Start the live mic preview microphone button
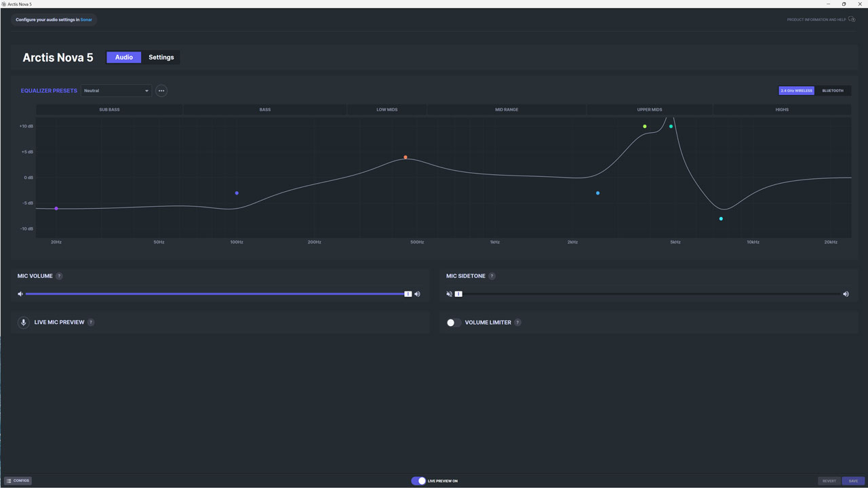 24,323
